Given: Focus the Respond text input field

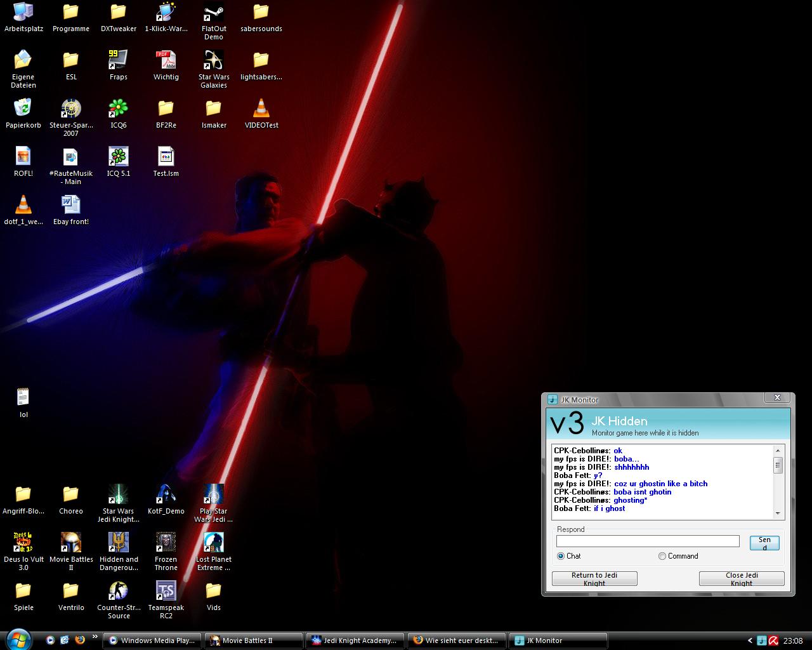Looking at the screenshot, I should [648, 541].
